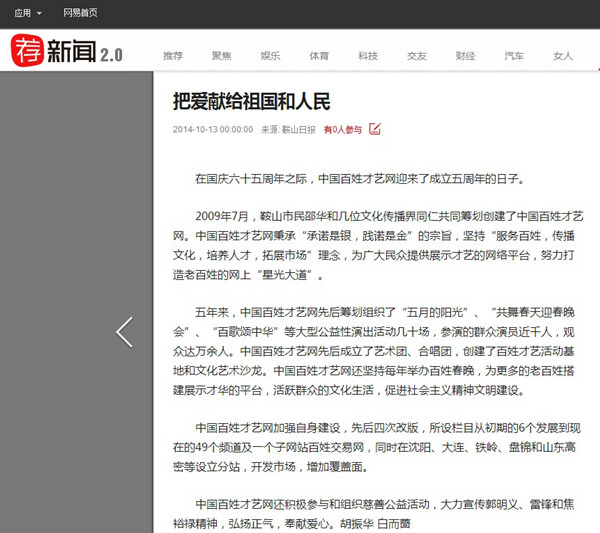Click the comment edit pencil icon

[375, 128]
